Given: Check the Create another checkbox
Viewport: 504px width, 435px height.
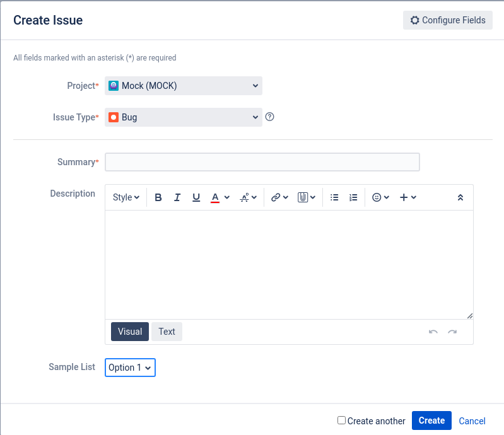Looking at the screenshot, I should (341, 420).
